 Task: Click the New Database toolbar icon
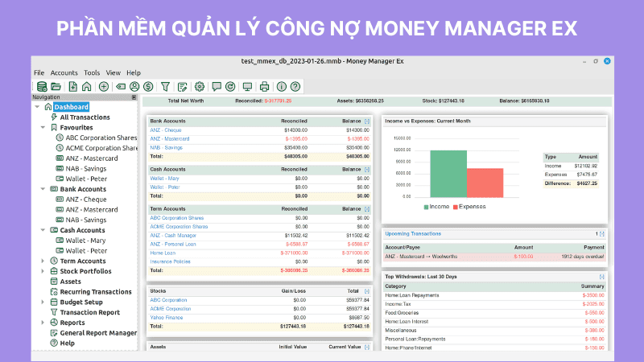42,87
